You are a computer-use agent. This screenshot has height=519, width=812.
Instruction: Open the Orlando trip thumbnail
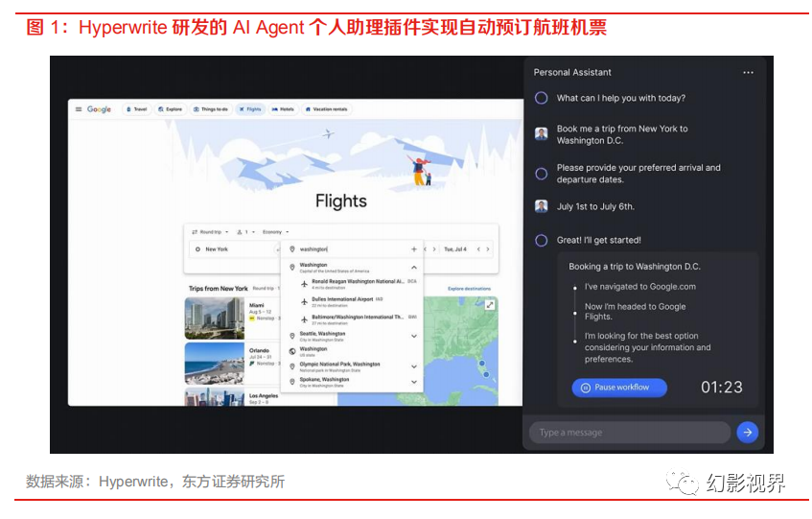(x=215, y=363)
